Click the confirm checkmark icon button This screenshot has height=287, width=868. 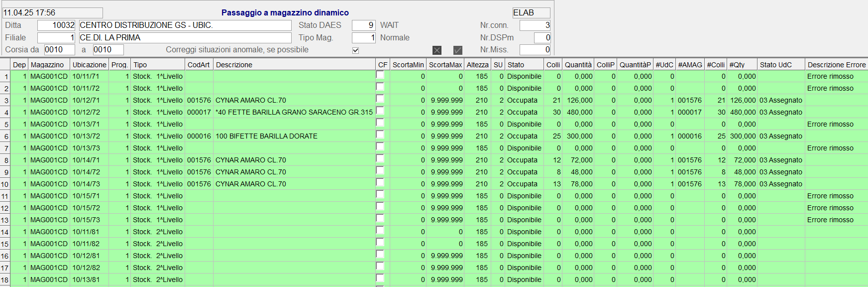(x=458, y=50)
